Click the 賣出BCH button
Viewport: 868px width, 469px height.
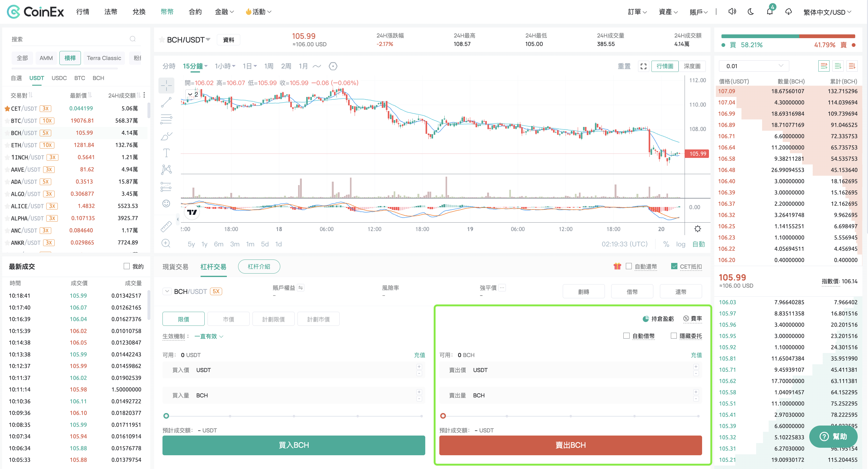click(x=570, y=445)
